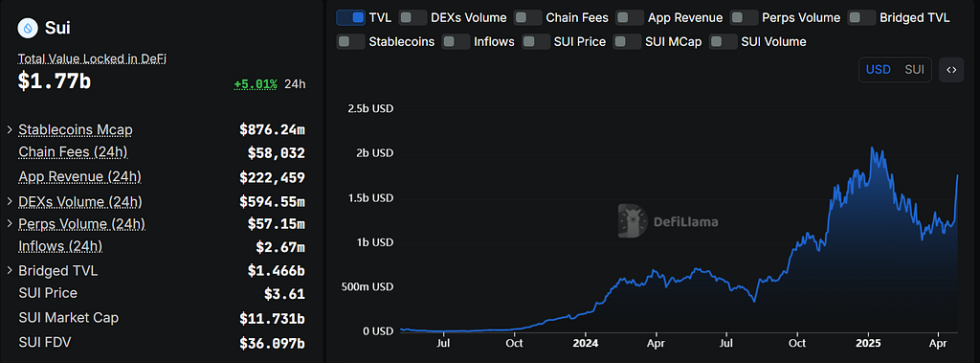Enable the Stablecoins chart toggle
The image size is (980, 363).
point(350,42)
